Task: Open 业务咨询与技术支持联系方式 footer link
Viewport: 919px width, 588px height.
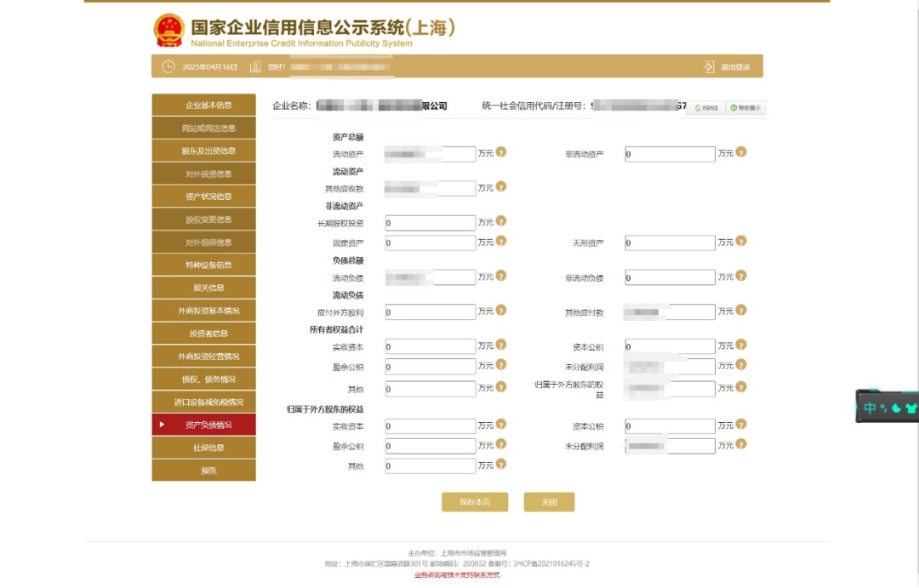Action: [x=457, y=575]
